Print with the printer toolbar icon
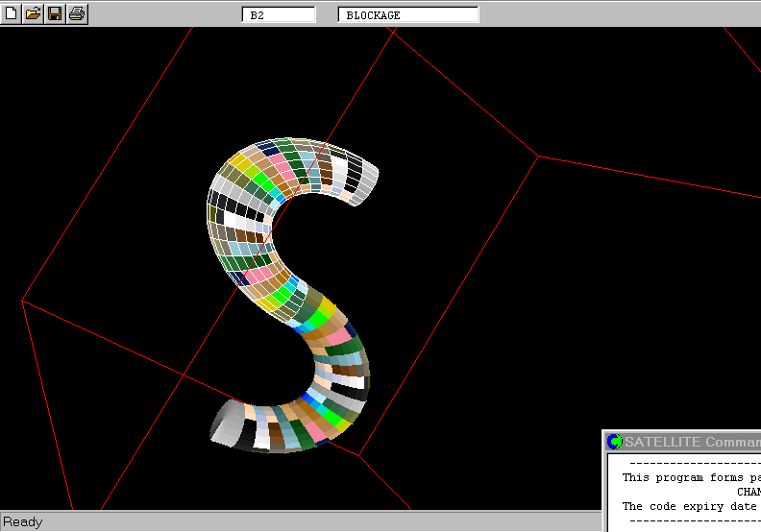761x532 pixels. 77,13
